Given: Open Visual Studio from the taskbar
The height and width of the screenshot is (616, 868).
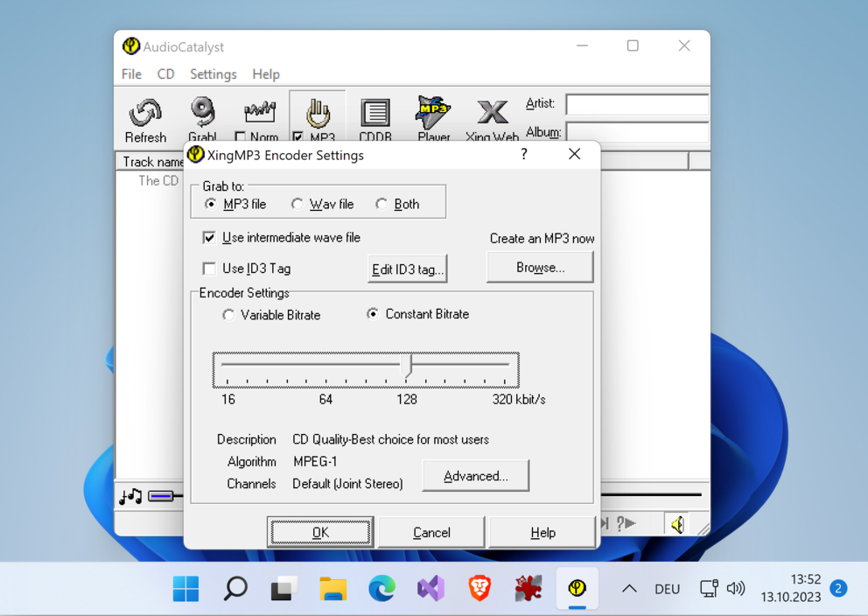Looking at the screenshot, I should 430,588.
